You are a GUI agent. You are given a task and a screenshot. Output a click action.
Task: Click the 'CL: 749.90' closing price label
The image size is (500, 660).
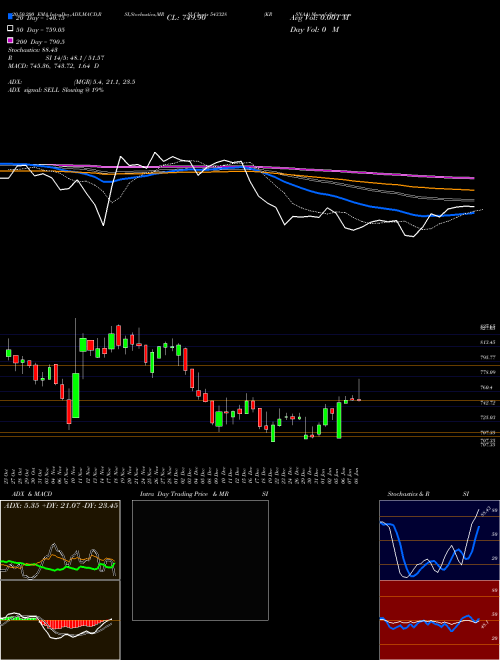(186, 18)
